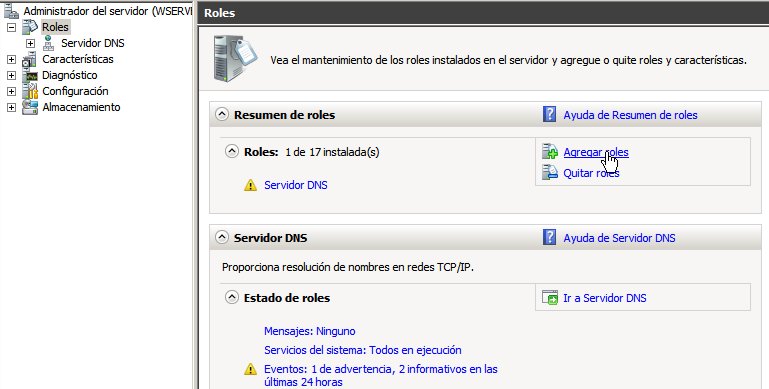Open Ayuda de Servidor DNS link
The height and width of the screenshot is (389, 769).
(619, 238)
